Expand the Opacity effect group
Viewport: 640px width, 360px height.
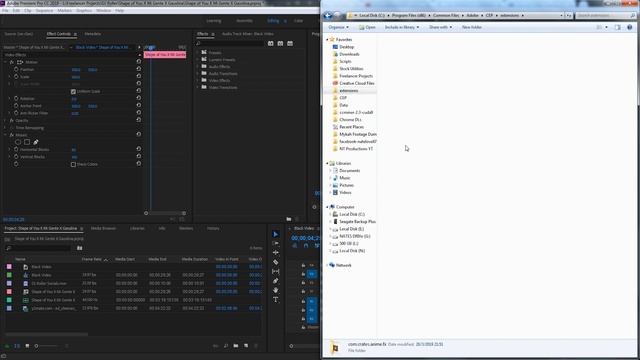[x=5, y=120]
